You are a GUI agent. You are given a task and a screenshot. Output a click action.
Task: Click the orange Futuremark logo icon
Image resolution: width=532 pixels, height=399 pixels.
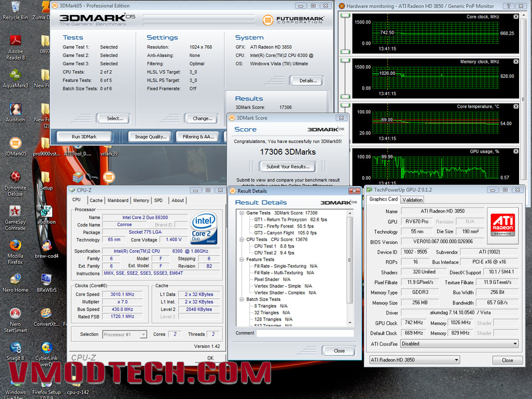[x=268, y=20]
